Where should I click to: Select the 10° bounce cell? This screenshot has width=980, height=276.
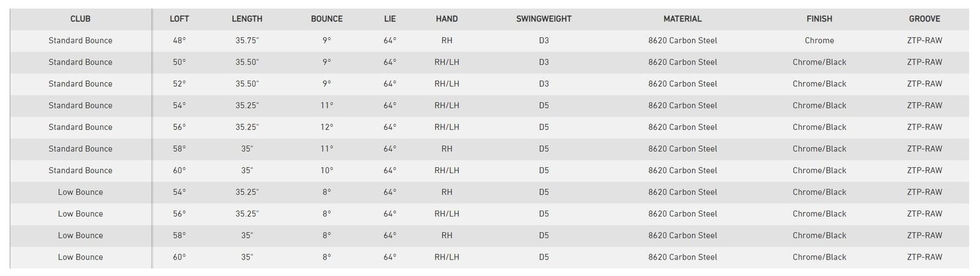point(326,171)
